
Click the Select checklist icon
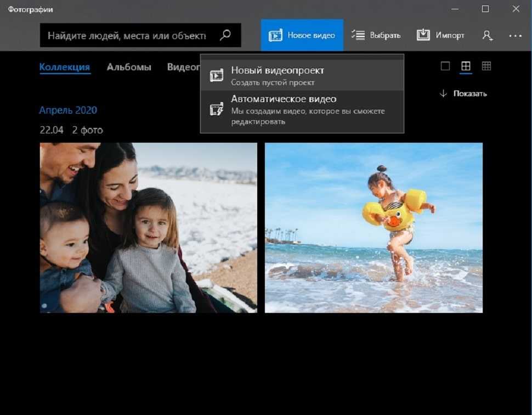[358, 35]
